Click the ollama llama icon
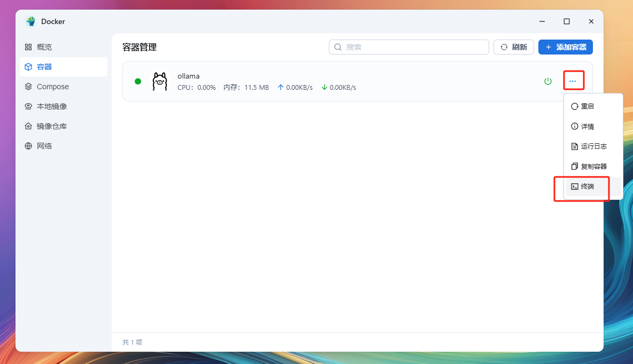This screenshot has height=364, width=633. (x=160, y=82)
